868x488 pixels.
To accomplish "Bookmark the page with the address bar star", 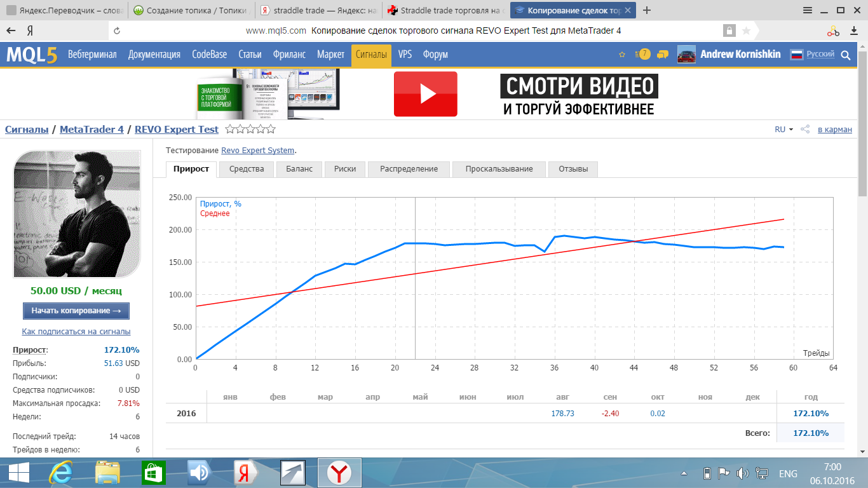I will (747, 30).
